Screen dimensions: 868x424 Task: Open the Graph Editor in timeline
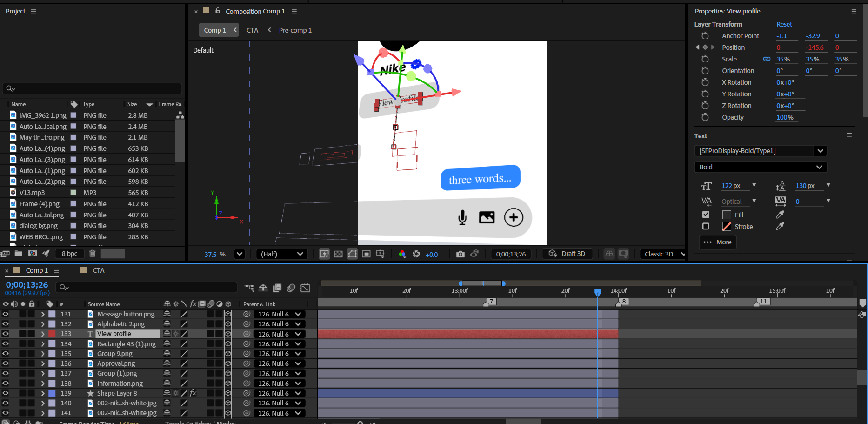(x=305, y=288)
